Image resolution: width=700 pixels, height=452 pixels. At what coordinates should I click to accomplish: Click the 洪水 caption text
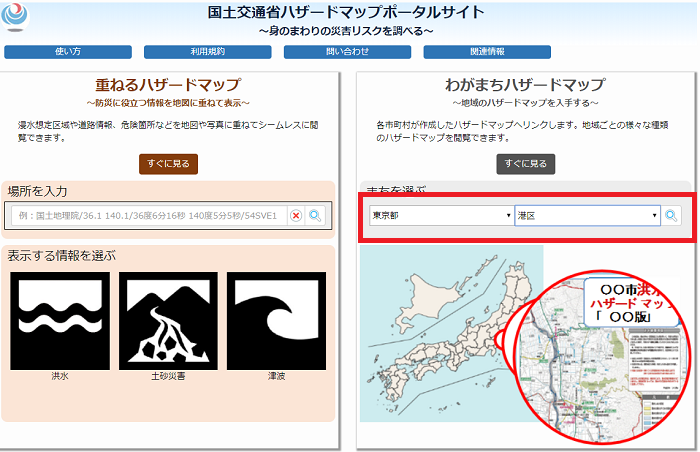pos(60,376)
